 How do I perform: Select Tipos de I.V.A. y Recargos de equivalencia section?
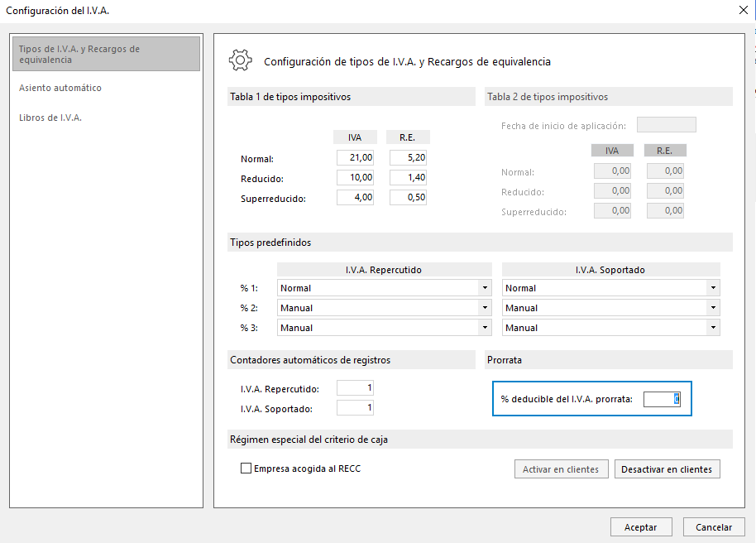click(x=106, y=54)
